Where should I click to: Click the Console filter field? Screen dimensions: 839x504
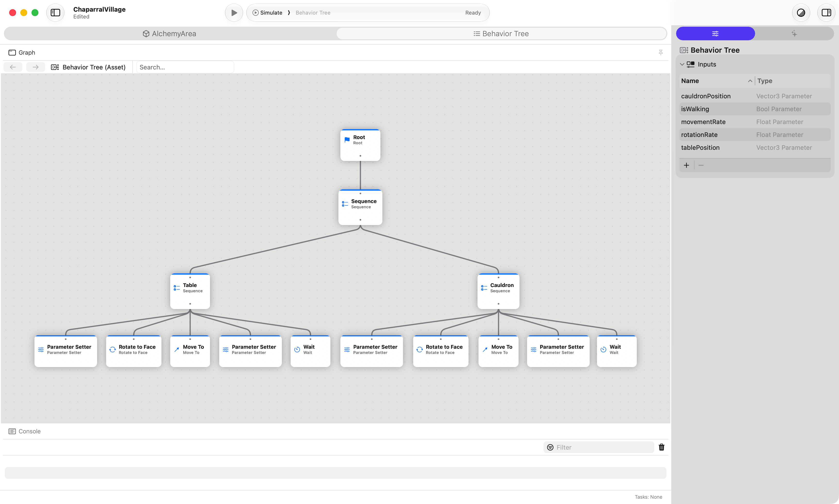click(x=599, y=447)
